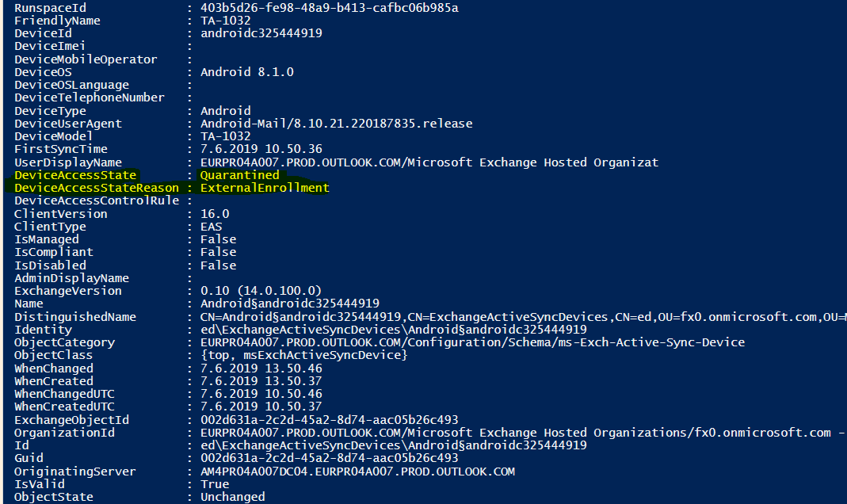Viewport: 847px width, 504px height.
Task: Click the OriginatingServer value AM4PR04A007DC04
Action: click(x=357, y=472)
